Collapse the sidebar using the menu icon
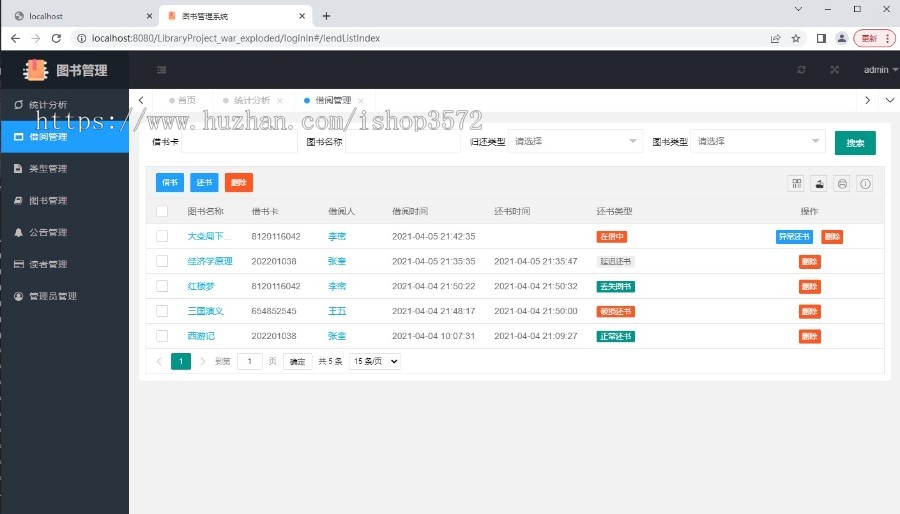Screen dimensions: 900x514 coord(161,70)
